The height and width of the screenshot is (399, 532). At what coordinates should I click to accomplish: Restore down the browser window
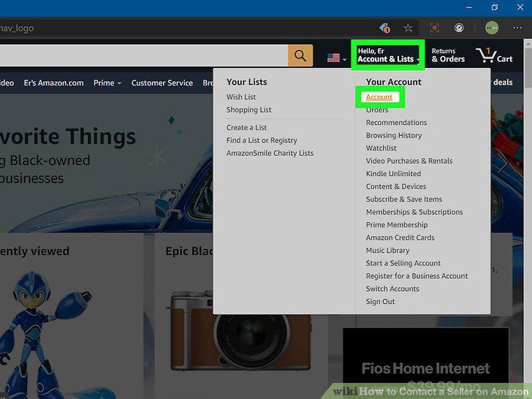pyautogui.click(x=495, y=7)
